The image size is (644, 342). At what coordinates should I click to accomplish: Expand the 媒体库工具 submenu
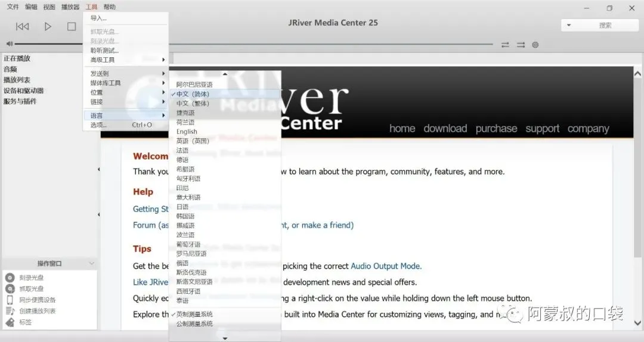[x=126, y=83]
